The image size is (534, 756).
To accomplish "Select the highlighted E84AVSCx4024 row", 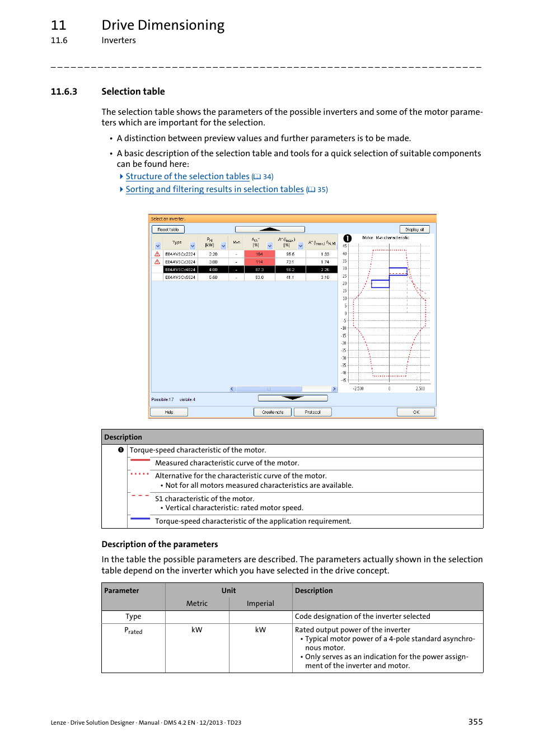I will (245, 269).
